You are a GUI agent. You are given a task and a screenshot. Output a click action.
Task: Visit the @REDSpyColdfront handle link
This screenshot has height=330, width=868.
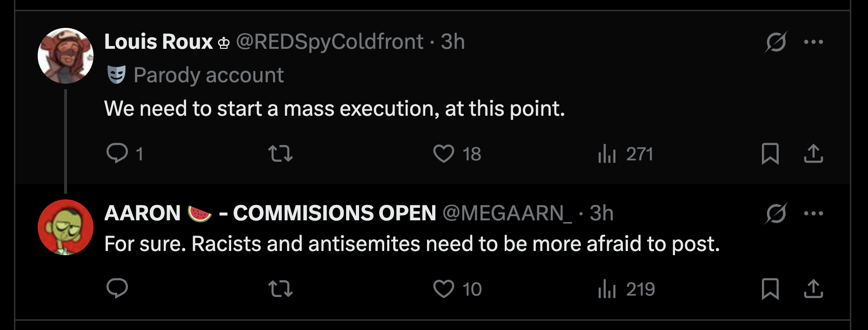pos(330,42)
